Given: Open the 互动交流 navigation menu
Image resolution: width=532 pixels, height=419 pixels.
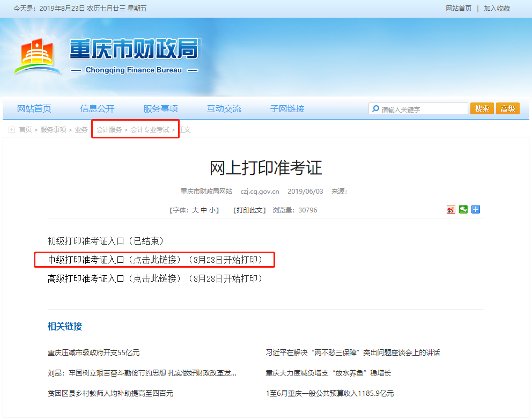Looking at the screenshot, I should tap(224, 108).
